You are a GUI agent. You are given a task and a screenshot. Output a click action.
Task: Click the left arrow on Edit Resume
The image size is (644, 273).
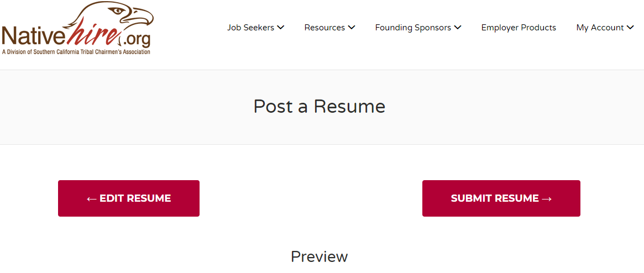pos(92,199)
